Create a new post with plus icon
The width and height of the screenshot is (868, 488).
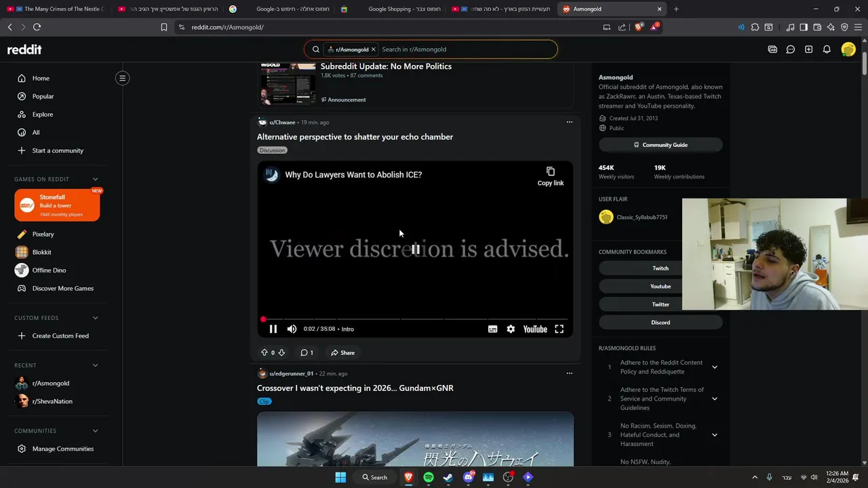tap(808, 49)
